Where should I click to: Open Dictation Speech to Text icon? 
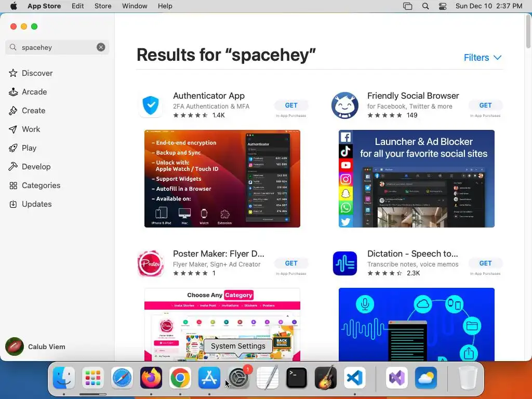pos(345,263)
